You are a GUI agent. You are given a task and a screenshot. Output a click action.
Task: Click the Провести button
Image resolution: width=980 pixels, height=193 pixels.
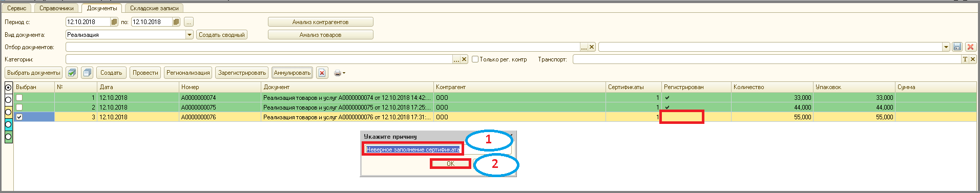point(145,73)
